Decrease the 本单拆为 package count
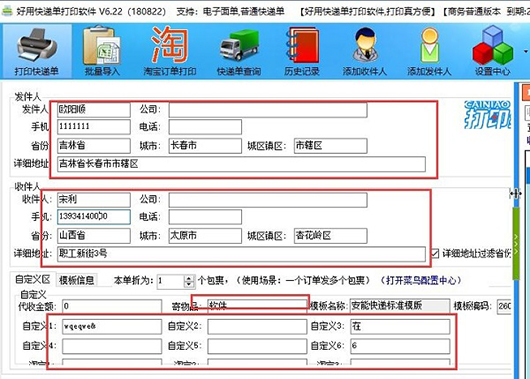The image size is (530, 379). coord(189,284)
